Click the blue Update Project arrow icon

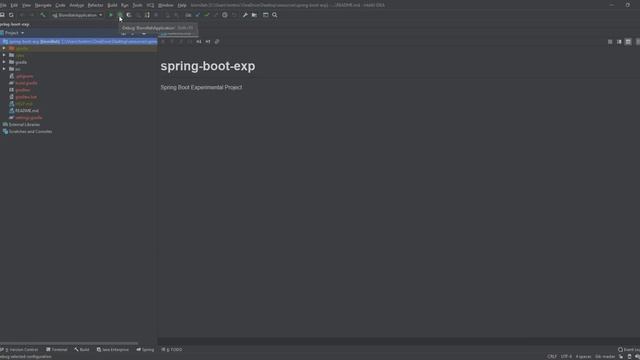[198, 15]
